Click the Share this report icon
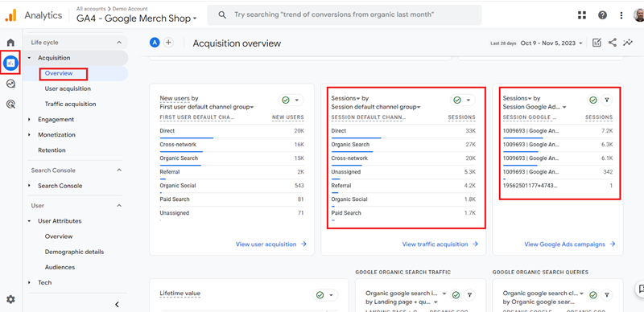This screenshot has width=644, height=312. tap(613, 43)
